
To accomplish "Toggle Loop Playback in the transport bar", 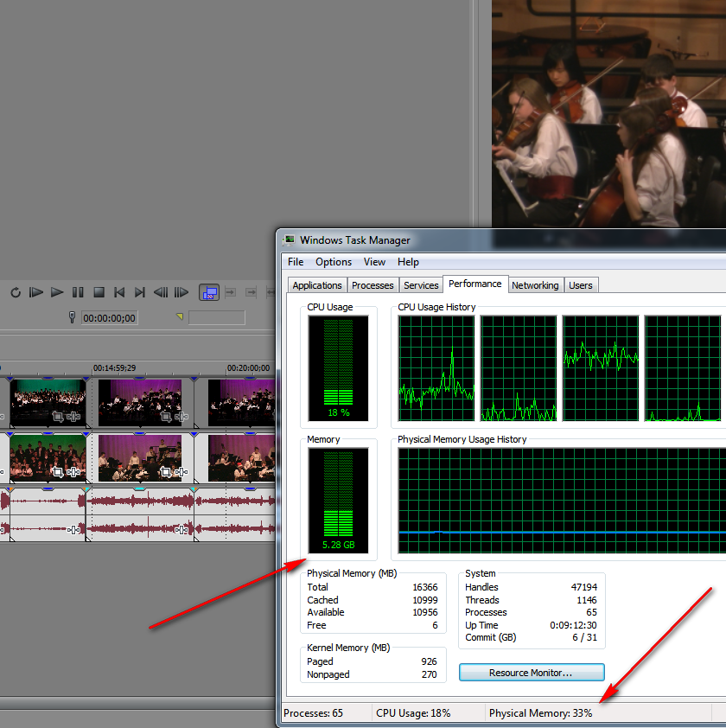I will click(16, 292).
